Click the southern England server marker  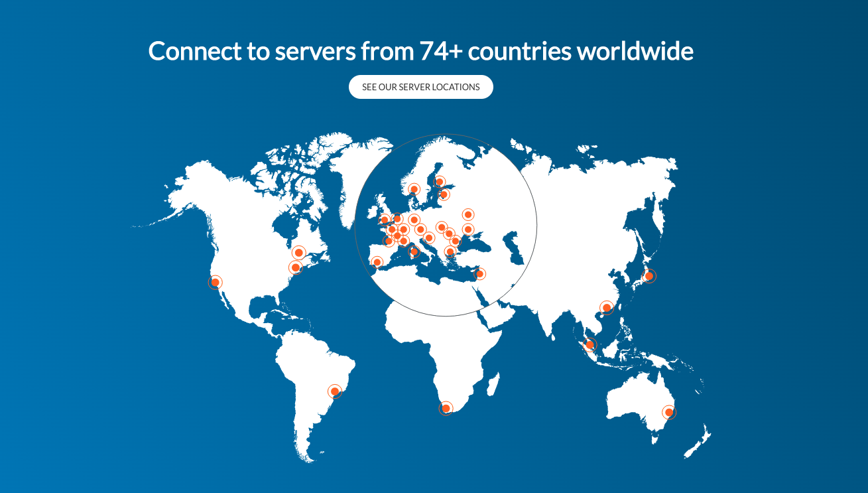click(x=385, y=220)
